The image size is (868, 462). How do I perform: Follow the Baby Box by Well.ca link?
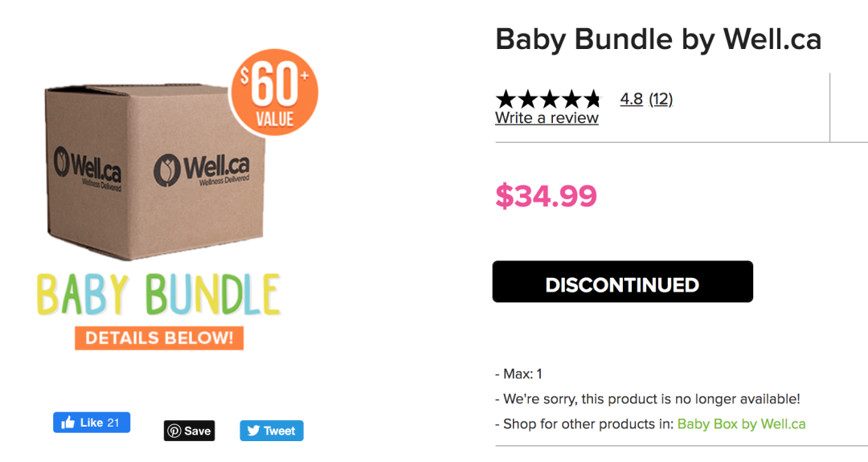pyautogui.click(x=741, y=423)
